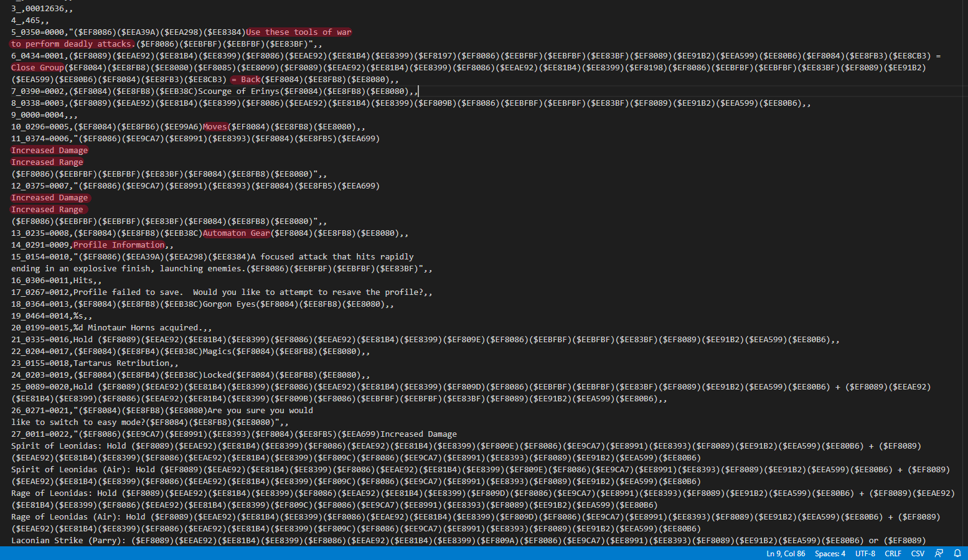Click "A focused attack that hits rapidly"

(x=332, y=257)
